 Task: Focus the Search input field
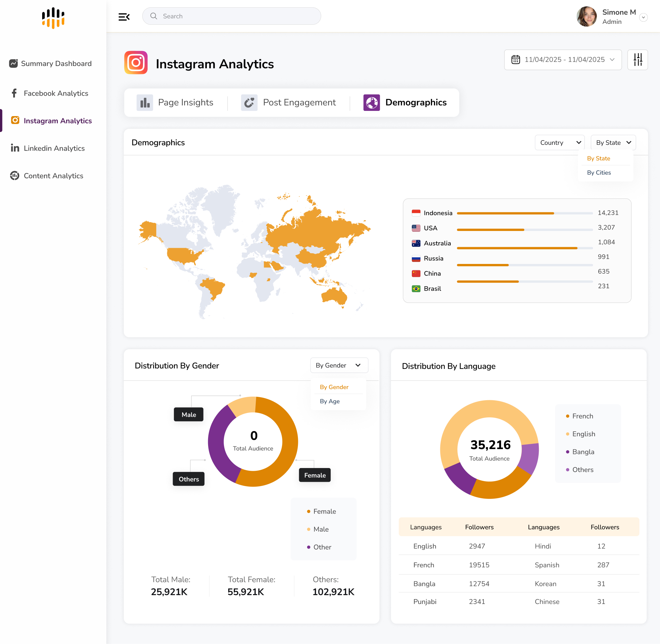(x=231, y=16)
